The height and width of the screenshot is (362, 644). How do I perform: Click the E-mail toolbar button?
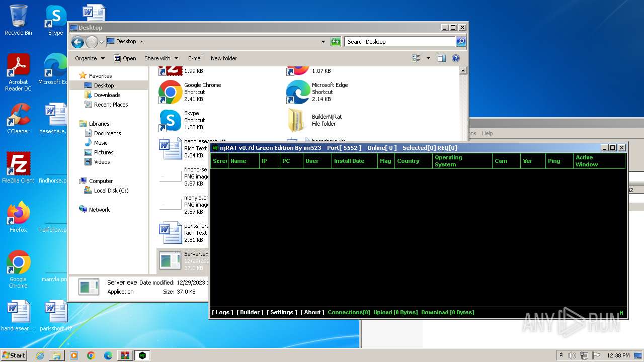(195, 58)
